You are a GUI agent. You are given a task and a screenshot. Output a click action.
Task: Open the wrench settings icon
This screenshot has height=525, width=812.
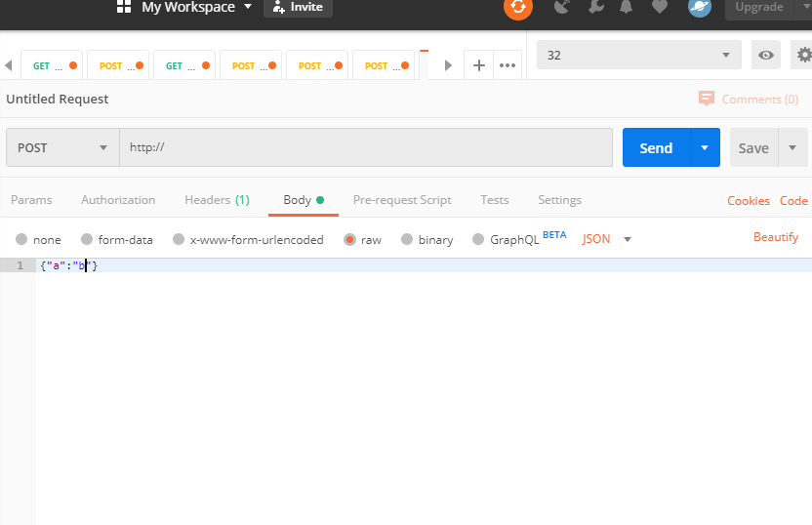pos(596,6)
